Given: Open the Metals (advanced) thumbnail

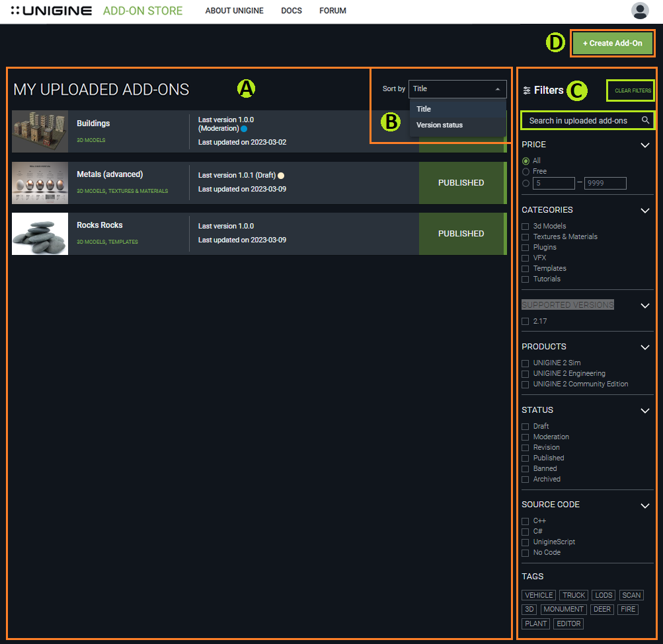Looking at the screenshot, I should 40,183.
